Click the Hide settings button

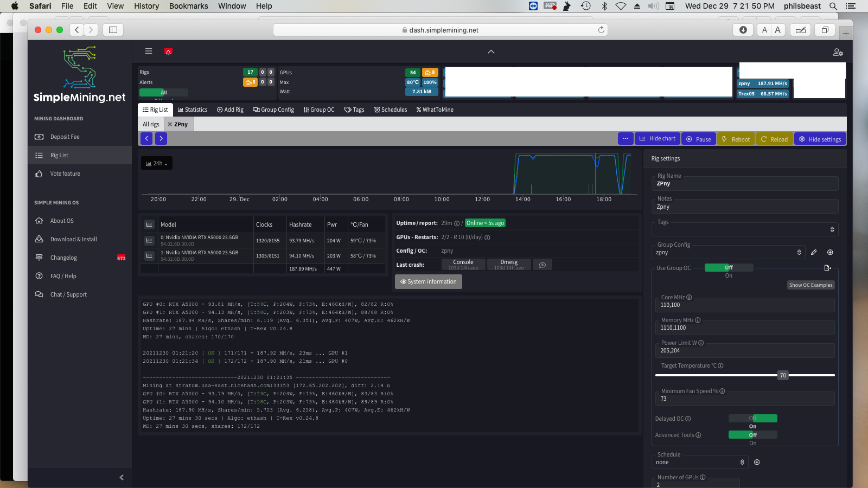(820, 139)
